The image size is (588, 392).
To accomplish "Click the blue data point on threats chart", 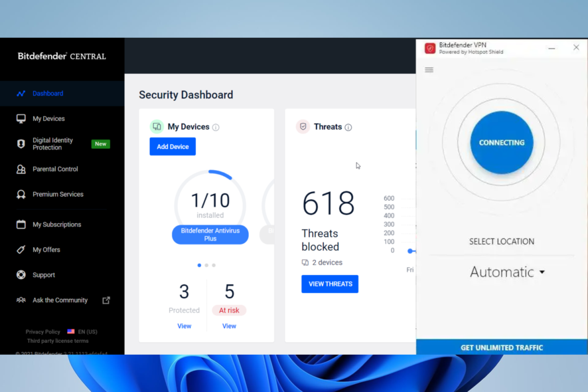I will pyautogui.click(x=410, y=251).
